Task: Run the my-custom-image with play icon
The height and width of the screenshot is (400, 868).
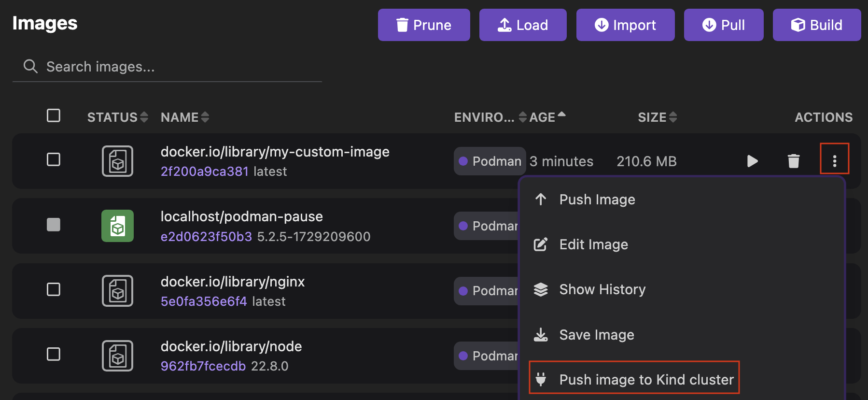Action: (x=752, y=161)
